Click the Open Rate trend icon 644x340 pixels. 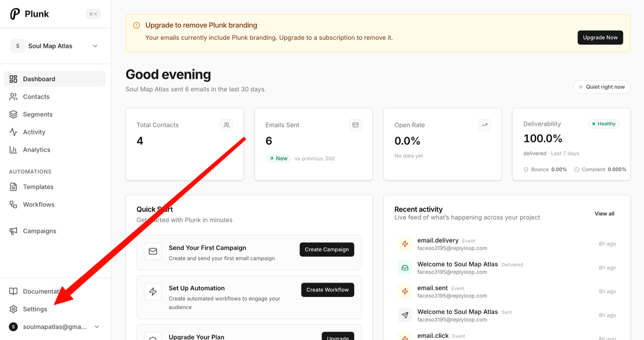pos(484,125)
